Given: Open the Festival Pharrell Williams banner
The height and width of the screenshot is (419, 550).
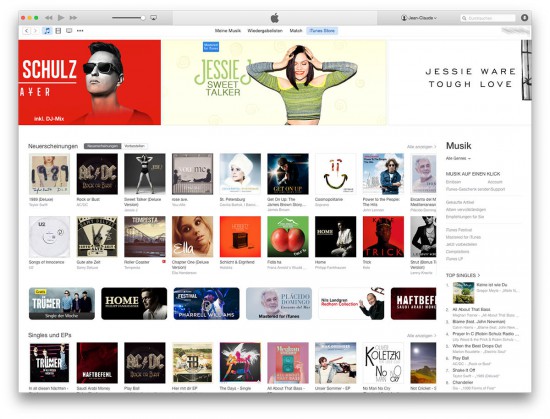Looking at the screenshot, I should tap(207, 304).
